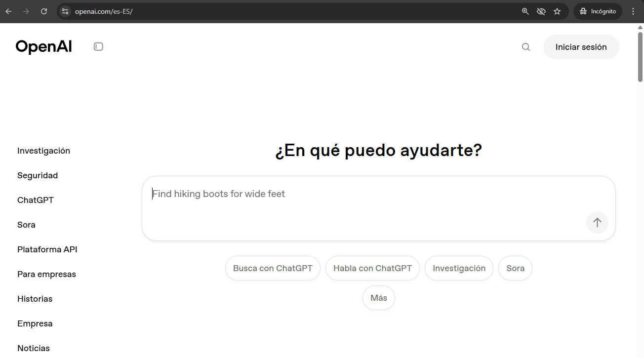Expand the Más chip
644x358 pixels.
click(x=379, y=298)
